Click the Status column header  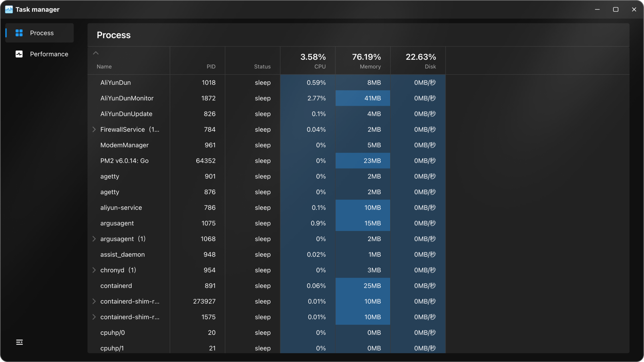pyautogui.click(x=262, y=66)
